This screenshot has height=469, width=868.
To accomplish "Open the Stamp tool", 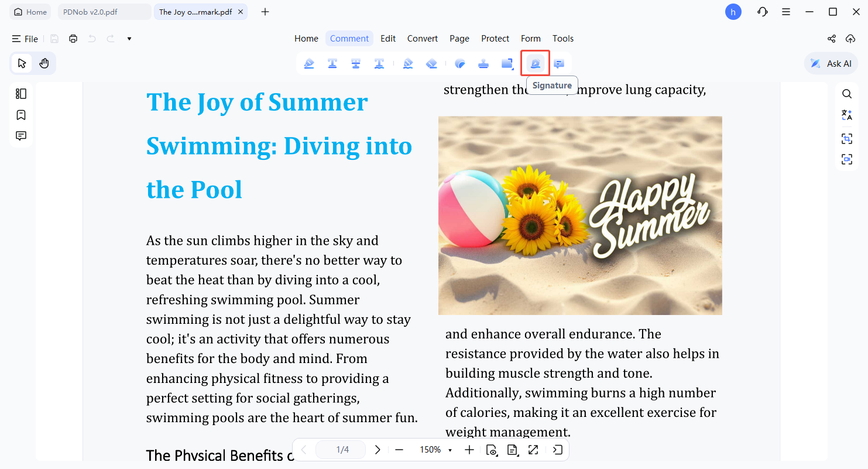I will tap(483, 64).
